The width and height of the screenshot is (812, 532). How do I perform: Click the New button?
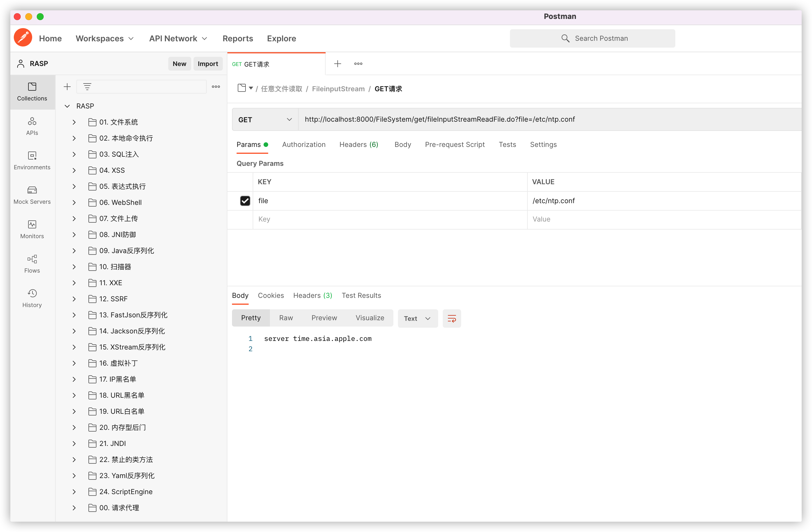click(x=179, y=64)
